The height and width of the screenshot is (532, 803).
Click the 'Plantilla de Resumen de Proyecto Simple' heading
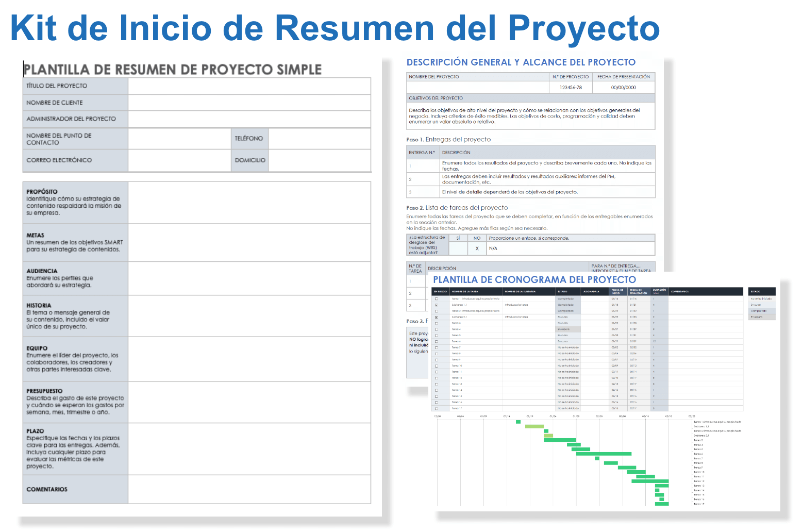(x=173, y=70)
